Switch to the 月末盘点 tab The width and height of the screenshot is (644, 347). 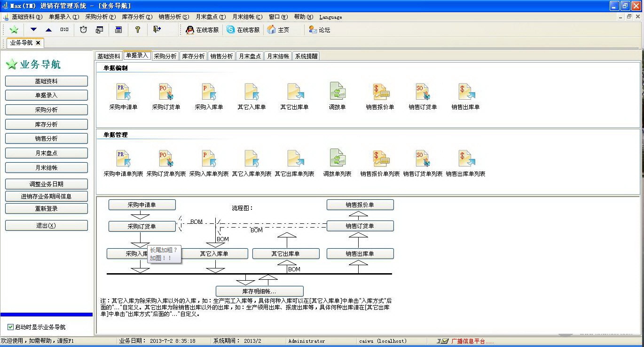click(x=250, y=56)
